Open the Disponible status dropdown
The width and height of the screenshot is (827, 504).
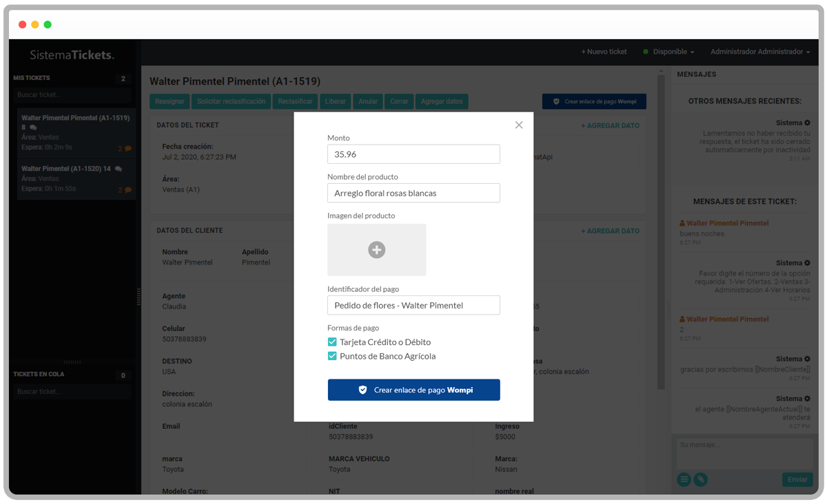tap(668, 52)
